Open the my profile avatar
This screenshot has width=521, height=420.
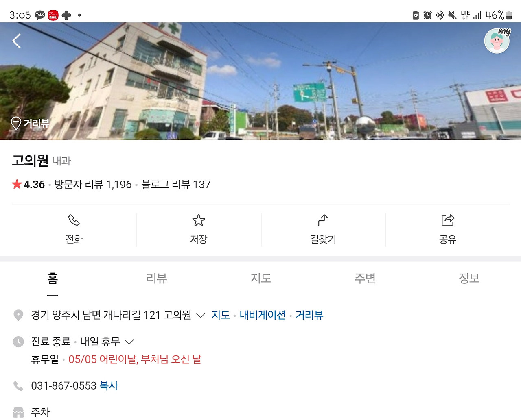click(x=497, y=41)
